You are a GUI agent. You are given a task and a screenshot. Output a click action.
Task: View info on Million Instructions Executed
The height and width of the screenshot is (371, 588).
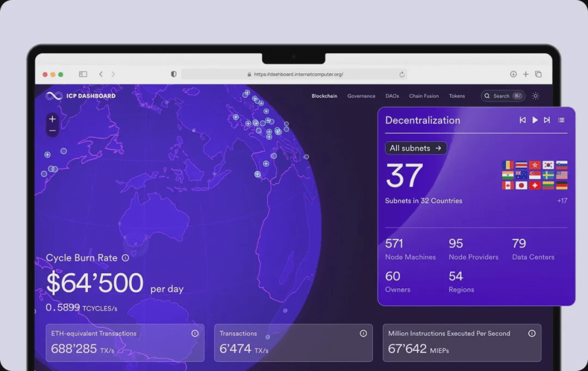point(532,333)
